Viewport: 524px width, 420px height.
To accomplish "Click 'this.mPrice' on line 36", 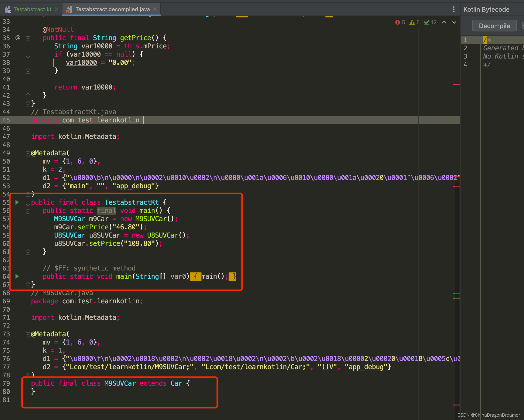I will click(x=145, y=46).
